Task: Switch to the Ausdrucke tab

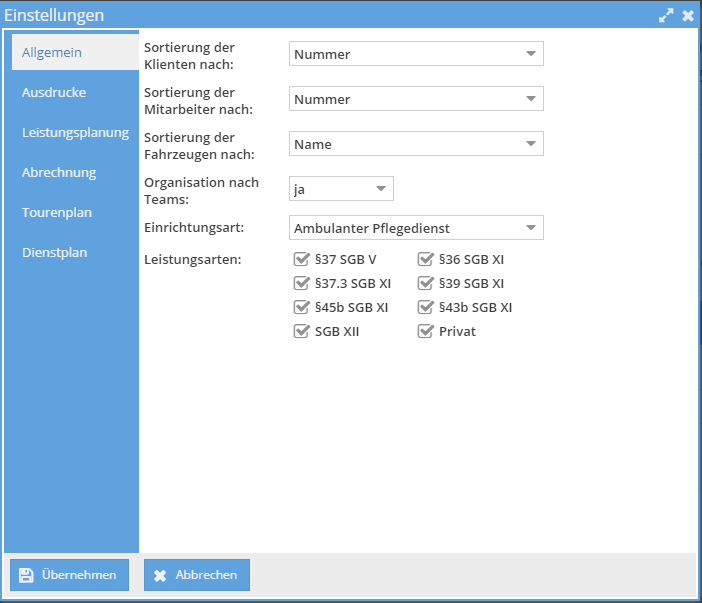Action: [x=54, y=92]
